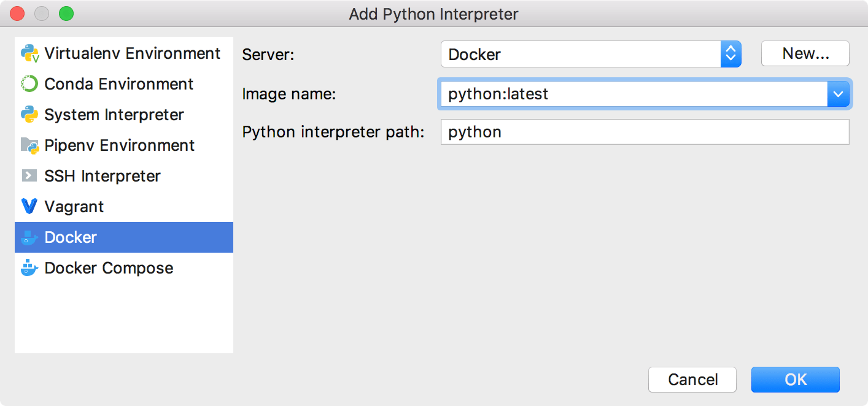The image size is (868, 406).
Task: Select the Virtualenv Environment icon
Action: pyautogui.click(x=29, y=53)
